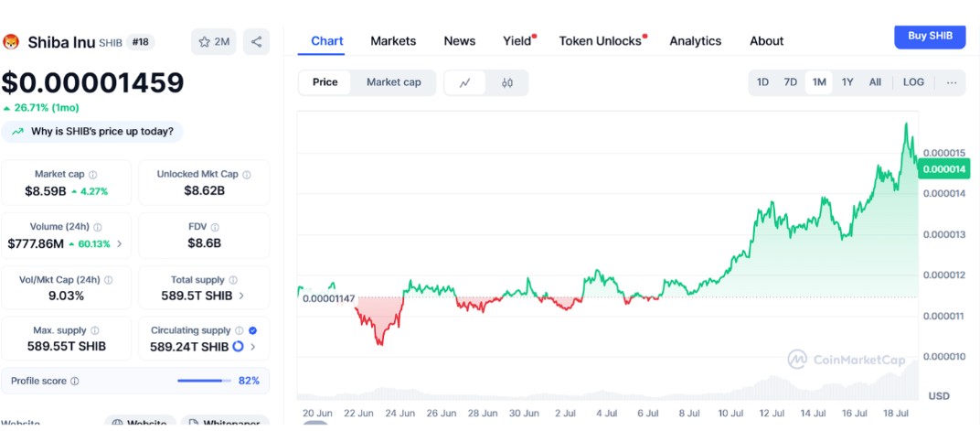Open the Chart tab
980x431 pixels.
327,41
